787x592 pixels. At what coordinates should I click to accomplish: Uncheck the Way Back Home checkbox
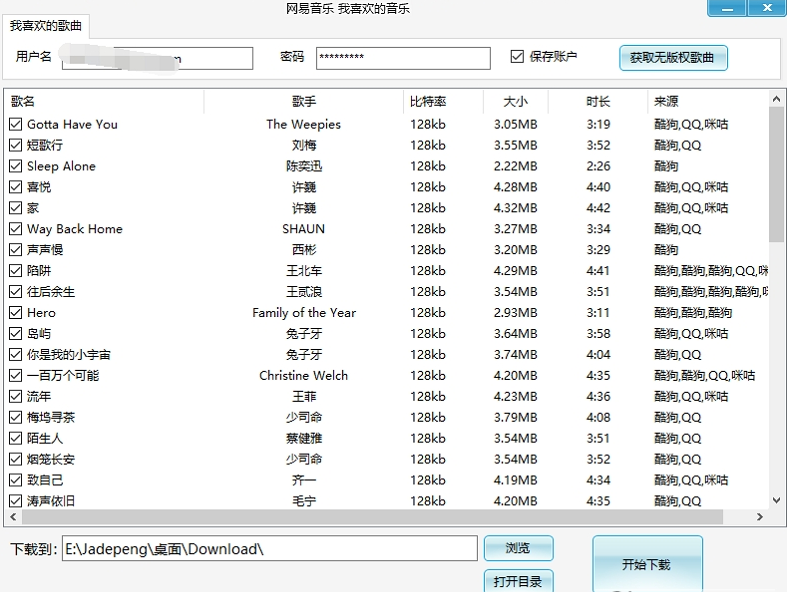click(x=16, y=228)
